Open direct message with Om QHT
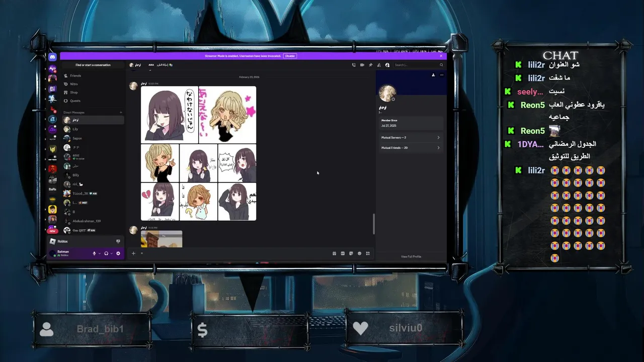The width and height of the screenshot is (644, 362). point(93,230)
